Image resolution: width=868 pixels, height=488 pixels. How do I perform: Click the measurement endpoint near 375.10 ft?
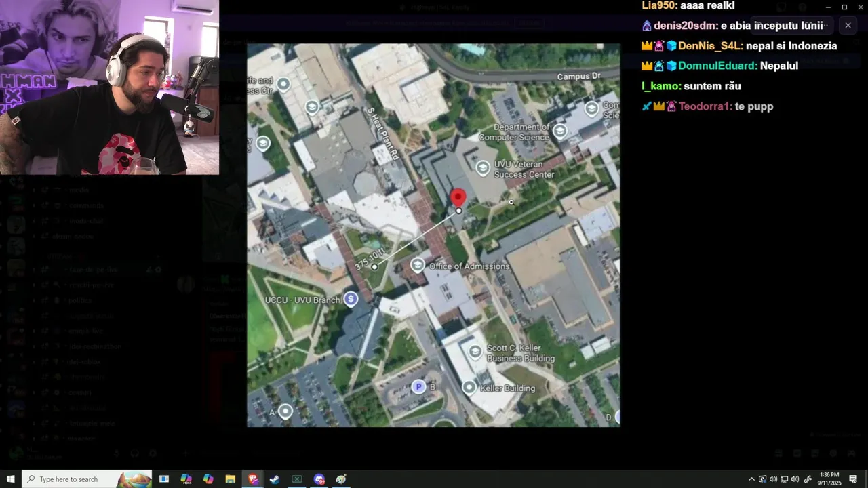[x=374, y=266]
